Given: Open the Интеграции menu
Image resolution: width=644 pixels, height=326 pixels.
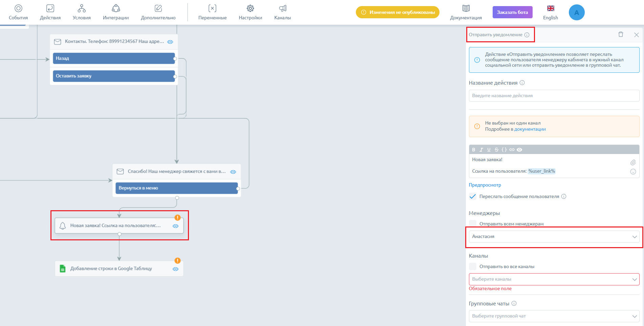Looking at the screenshot, I should (x=116, y=13).
